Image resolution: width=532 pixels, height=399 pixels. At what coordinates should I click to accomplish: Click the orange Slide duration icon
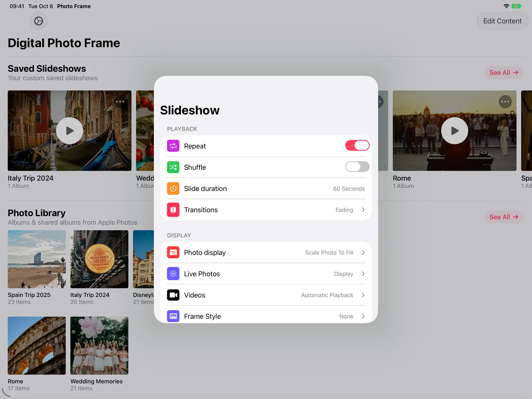[x=173, y=189]
